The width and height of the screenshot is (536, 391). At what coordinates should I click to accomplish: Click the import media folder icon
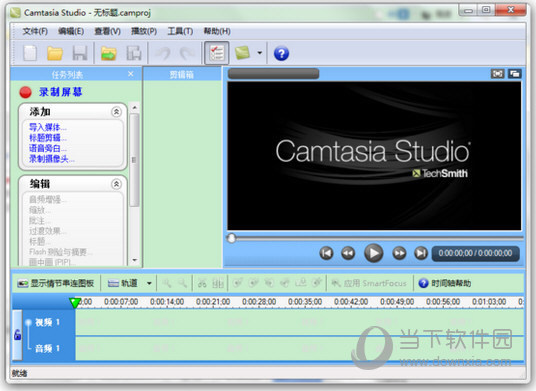click(x=108, y=53)
